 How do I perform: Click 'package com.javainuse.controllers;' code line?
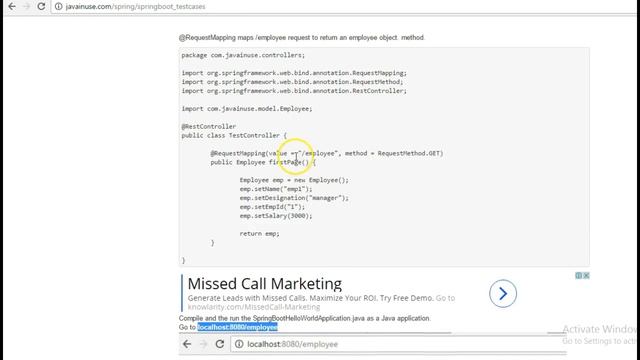point(243,55)
